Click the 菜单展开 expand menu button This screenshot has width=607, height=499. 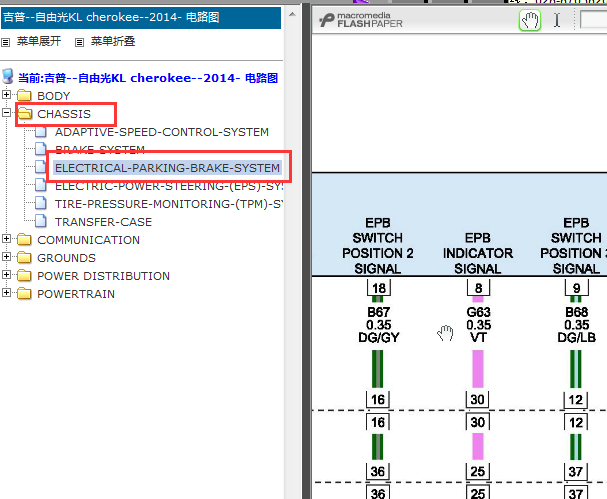pyautogui.click(x=39, y=41)
